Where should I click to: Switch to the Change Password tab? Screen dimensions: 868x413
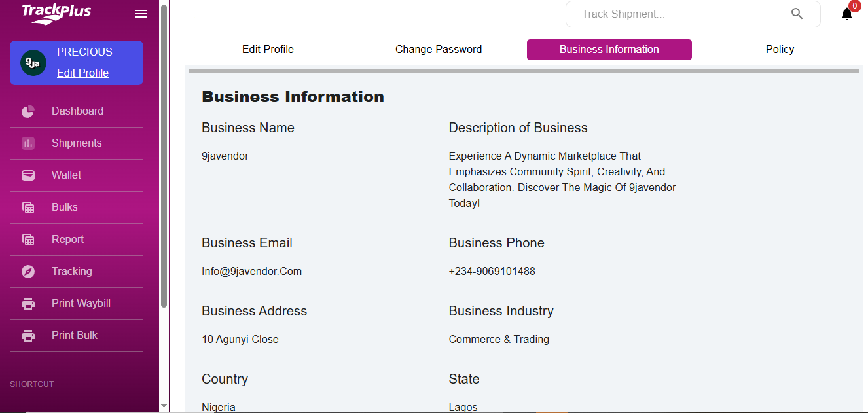439,50
